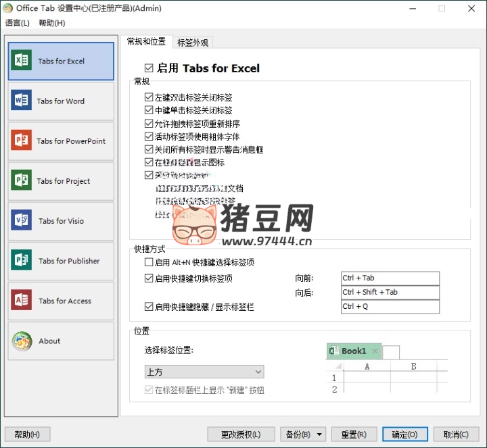Click the new tab button beside Book1
This screenshot has width=487, height=448.
[391, 352]
